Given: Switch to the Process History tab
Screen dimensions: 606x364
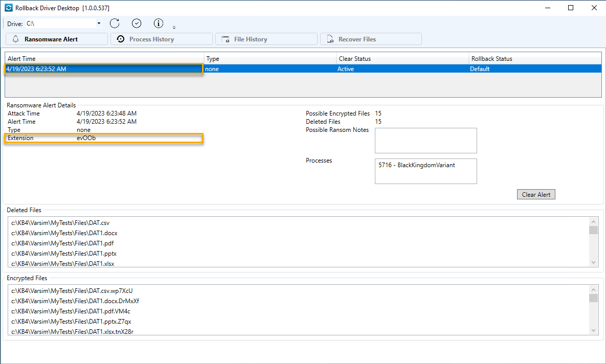Looking at the screenshot, I should coord(161,38).
